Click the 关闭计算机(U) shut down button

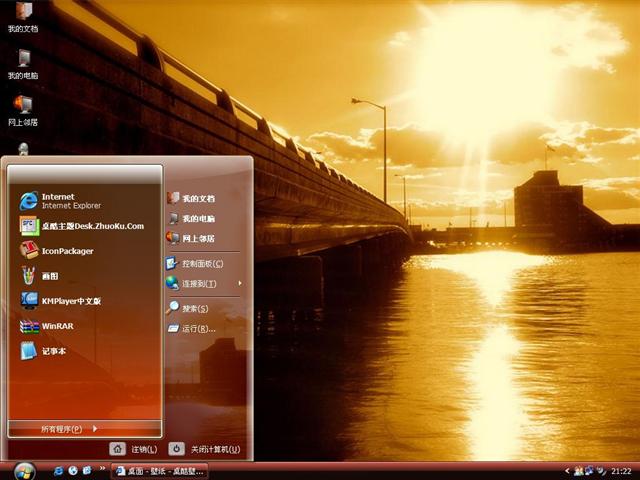pos(204,449)
